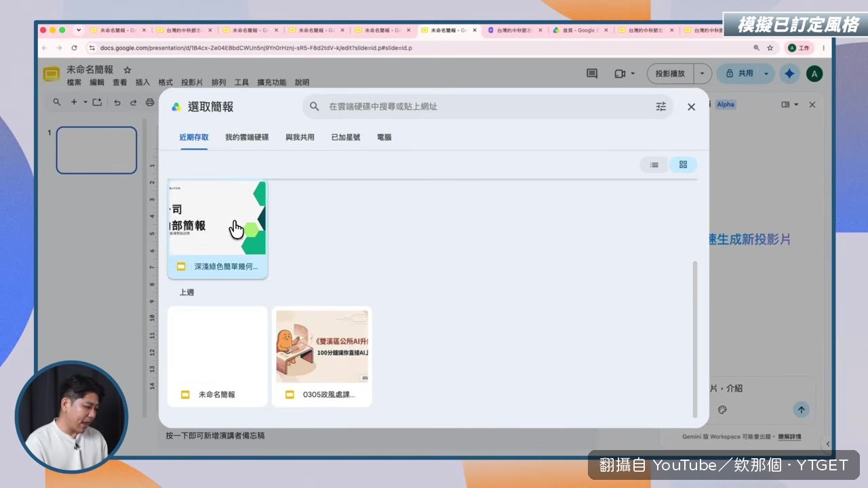
Task: Open the 插入 menu
Action: tap(142, 82)
